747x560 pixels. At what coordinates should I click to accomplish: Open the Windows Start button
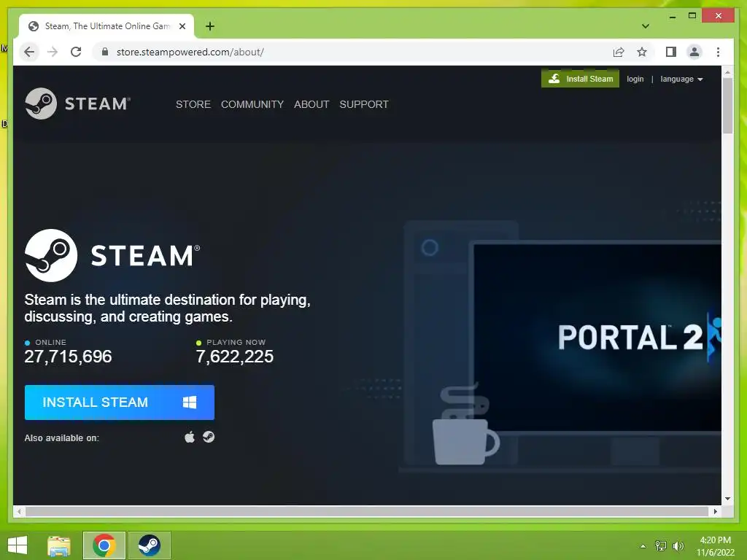tap(18, 545)
